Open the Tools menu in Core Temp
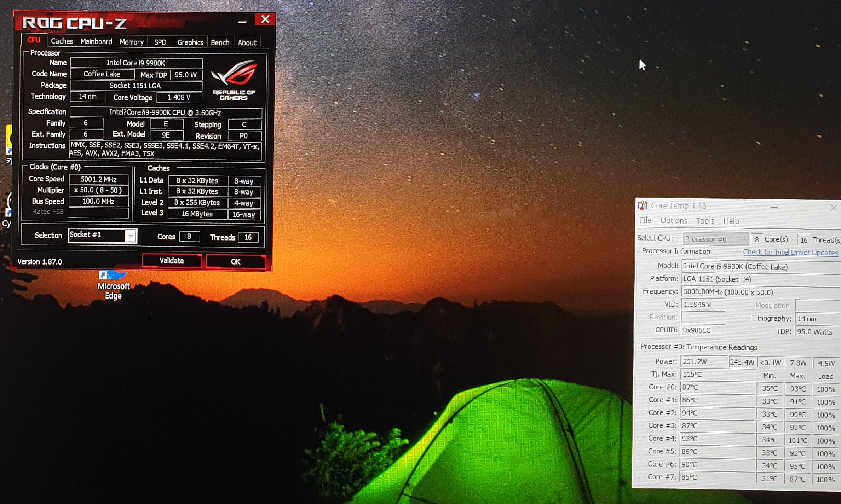 pos(705,221)
